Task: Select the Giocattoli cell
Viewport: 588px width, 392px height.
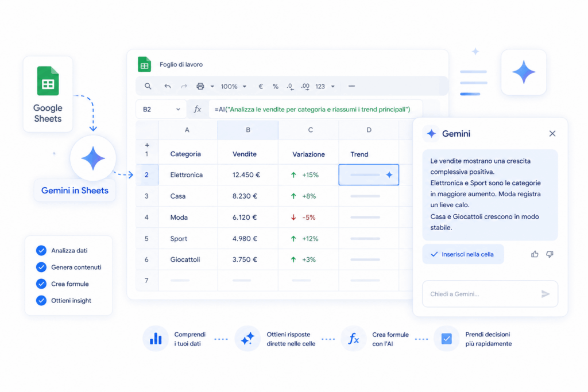Action: [188, 259]
